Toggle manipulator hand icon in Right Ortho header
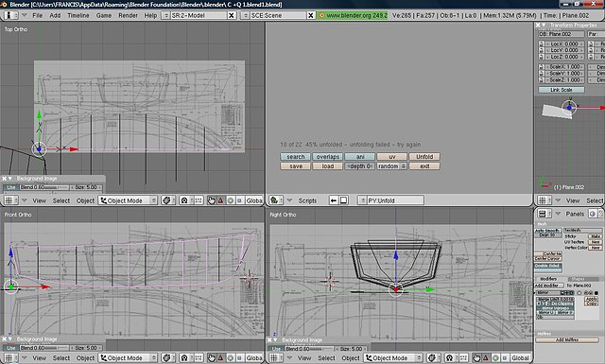Screen dimensions: 605x364 click(x=476, y=357)
